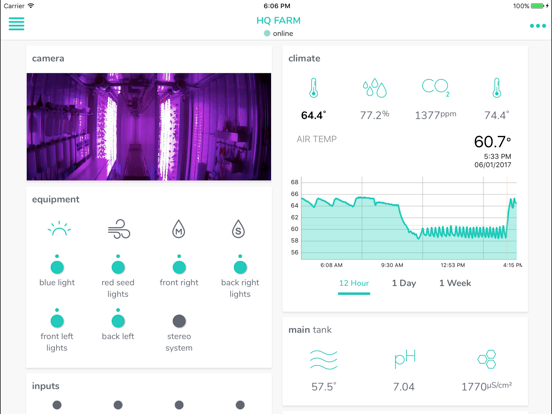Select the main tank pH icon
Image resolution: width=552 pixels, height=414 pixels.
pos(405,359)
